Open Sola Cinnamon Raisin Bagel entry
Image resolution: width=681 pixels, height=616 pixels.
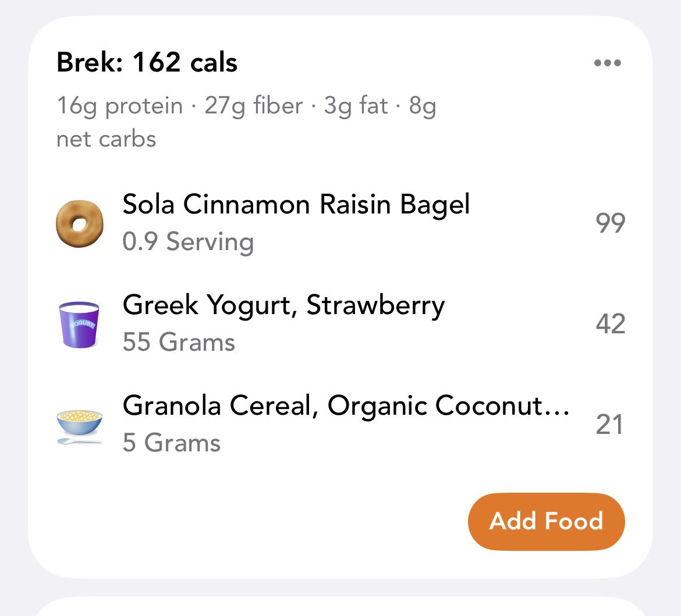(340, 223)
